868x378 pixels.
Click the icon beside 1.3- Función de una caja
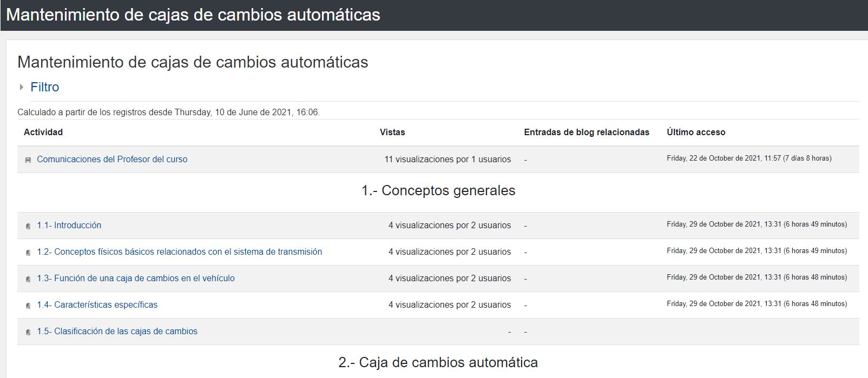28,279
